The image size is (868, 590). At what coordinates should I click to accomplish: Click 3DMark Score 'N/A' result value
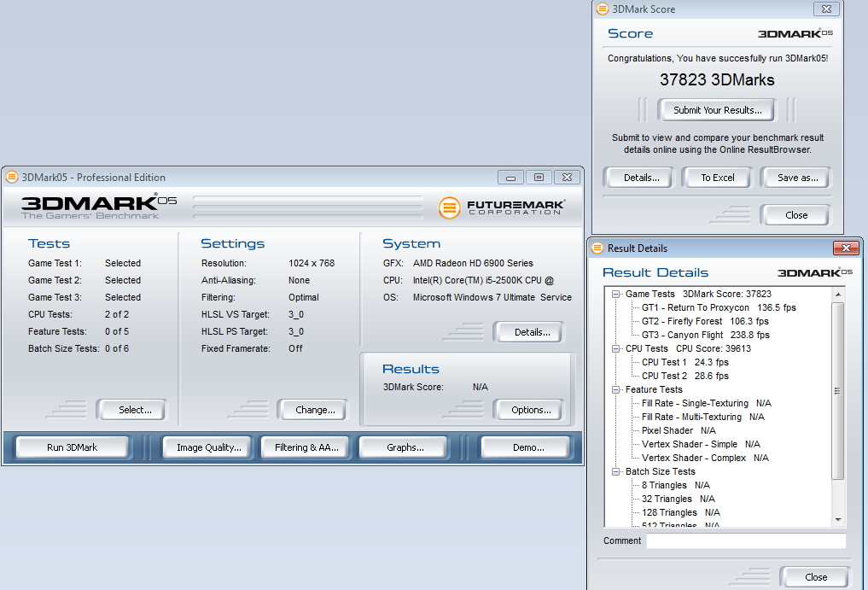pos(480,388)
